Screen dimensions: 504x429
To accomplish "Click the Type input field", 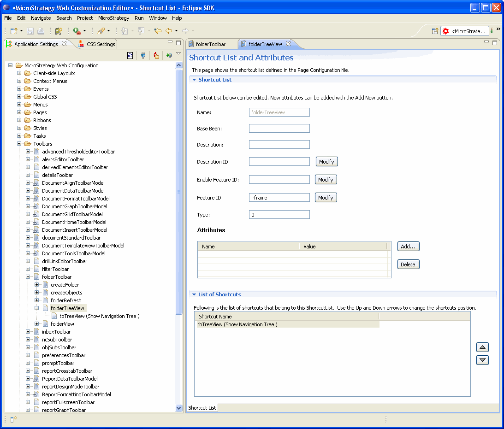I will tap(279, 215).
